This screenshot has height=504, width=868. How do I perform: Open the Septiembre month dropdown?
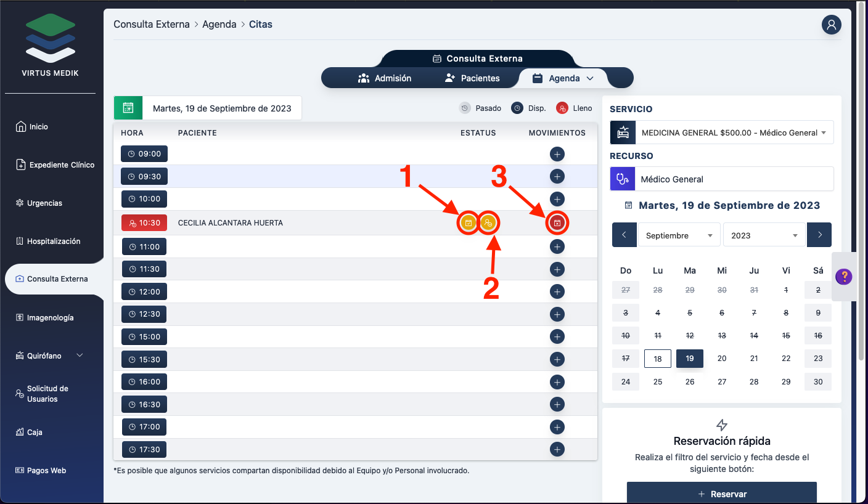point(679,235)
